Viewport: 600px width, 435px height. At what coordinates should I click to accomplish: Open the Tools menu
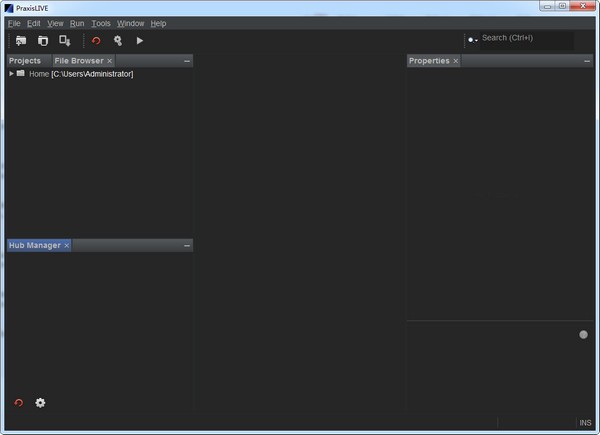(x=101, y=23)
